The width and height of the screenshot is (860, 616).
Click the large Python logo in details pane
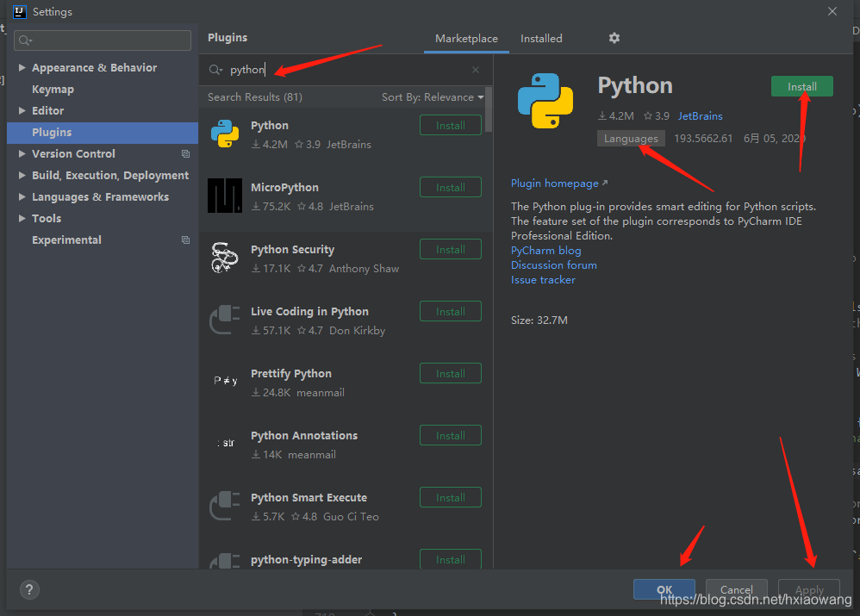pos(545,101)
